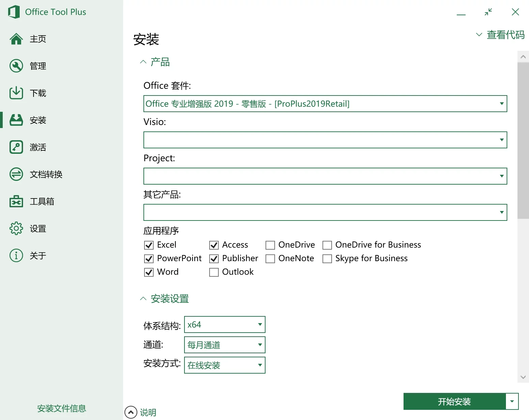Click the vertical scrollbar thumb

click(x=523, y=141)
